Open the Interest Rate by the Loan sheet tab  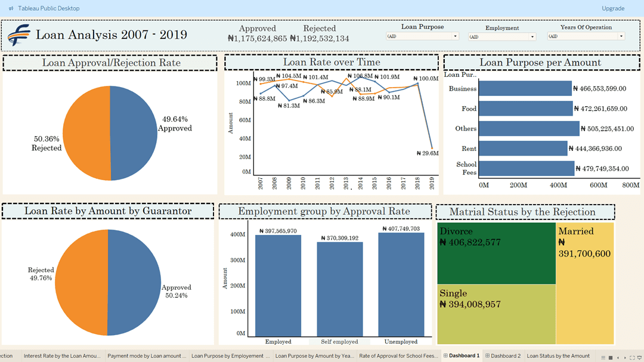(62, 355)
